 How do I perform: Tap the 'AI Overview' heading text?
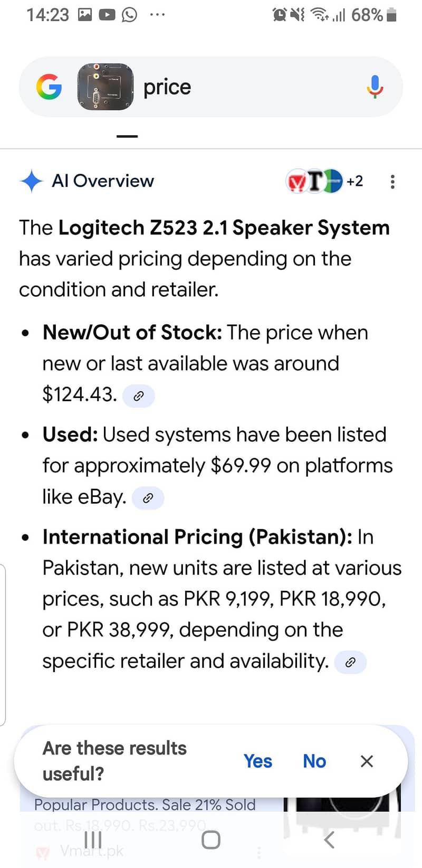coord(103,181)
